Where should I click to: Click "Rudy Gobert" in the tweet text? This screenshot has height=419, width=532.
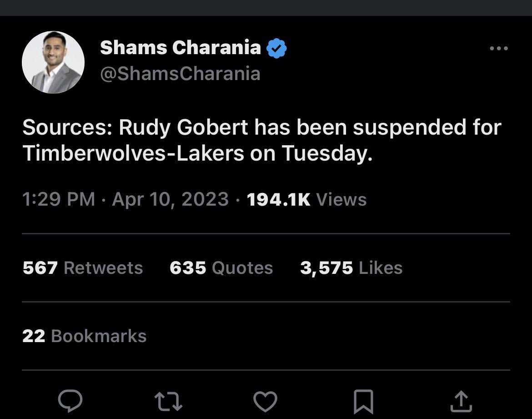tap(183, 128)
